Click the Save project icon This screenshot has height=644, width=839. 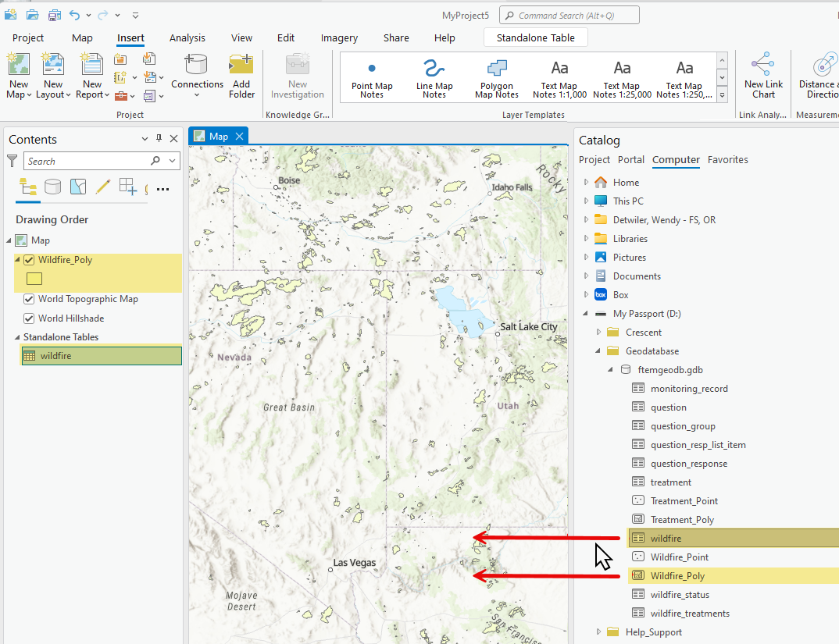click(54, 16)
